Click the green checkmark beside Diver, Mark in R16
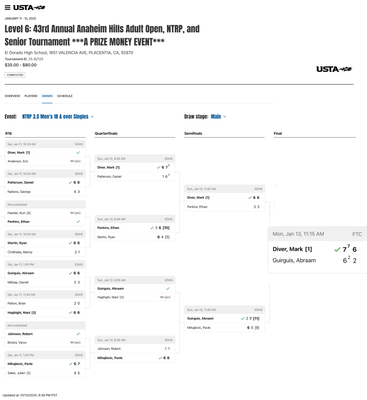This screenshot has width=367, height=400. (78, 152)
